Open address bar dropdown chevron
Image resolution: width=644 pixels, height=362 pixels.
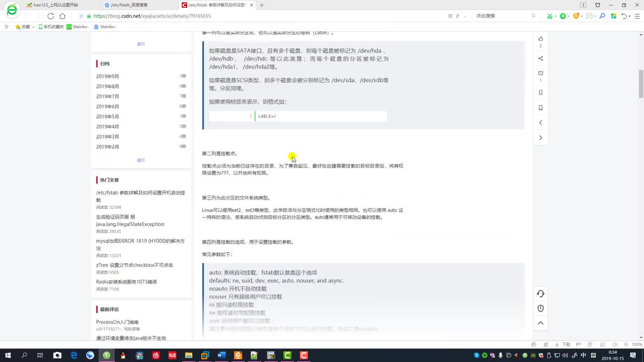466,16
